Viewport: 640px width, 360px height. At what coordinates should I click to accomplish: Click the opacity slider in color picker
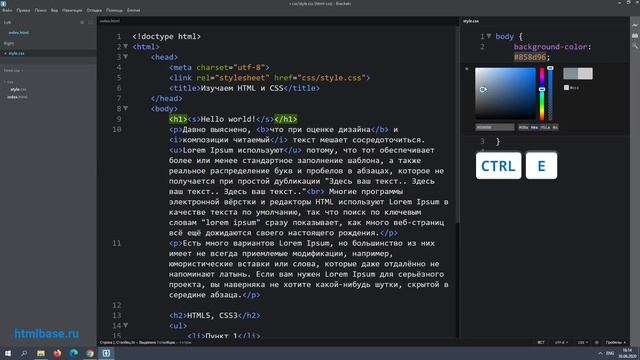coord(550,94)
